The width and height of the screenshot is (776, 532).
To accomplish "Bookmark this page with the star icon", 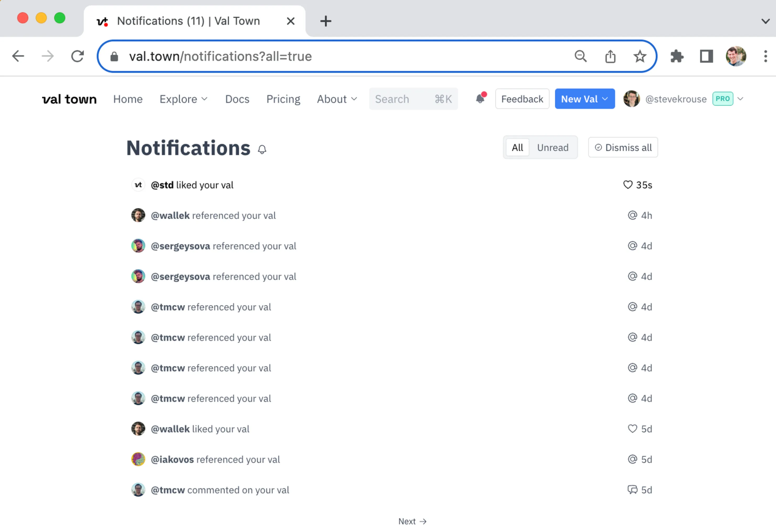I will (639, 56).
